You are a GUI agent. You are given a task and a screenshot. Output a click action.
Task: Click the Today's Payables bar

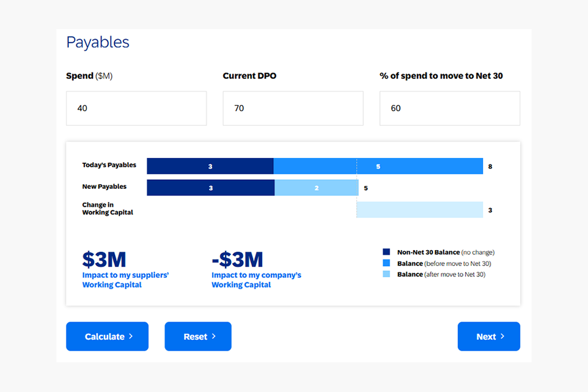[x=315, y=166]
